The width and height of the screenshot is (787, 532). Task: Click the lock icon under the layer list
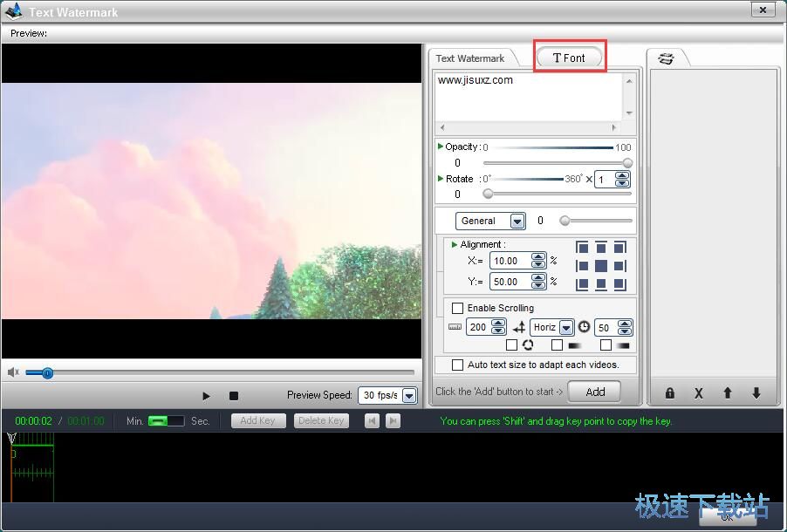tap(669, 393)
